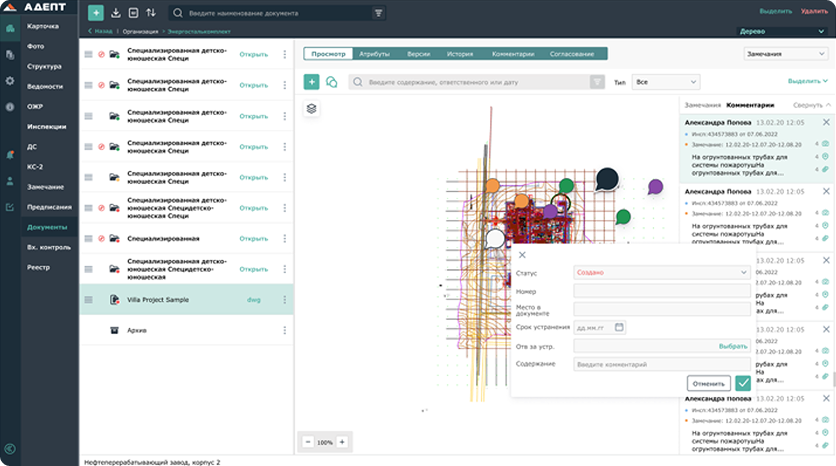Select the Архив row
Screen dimensions: 836x466
tap(187, 331)
